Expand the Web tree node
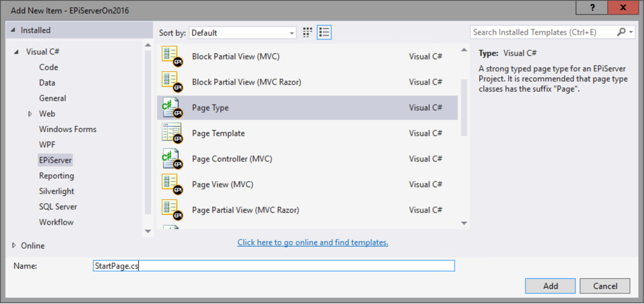Screen dimensions: 644x304 tap(30, 114)
